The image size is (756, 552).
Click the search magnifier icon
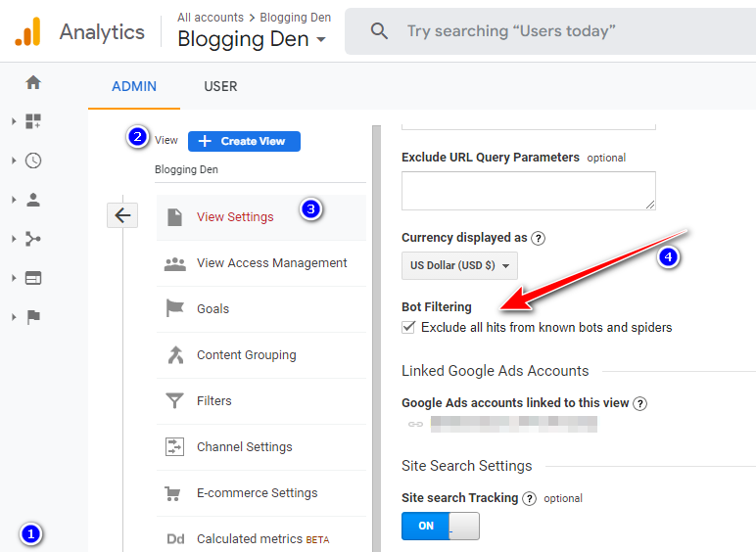379,31
